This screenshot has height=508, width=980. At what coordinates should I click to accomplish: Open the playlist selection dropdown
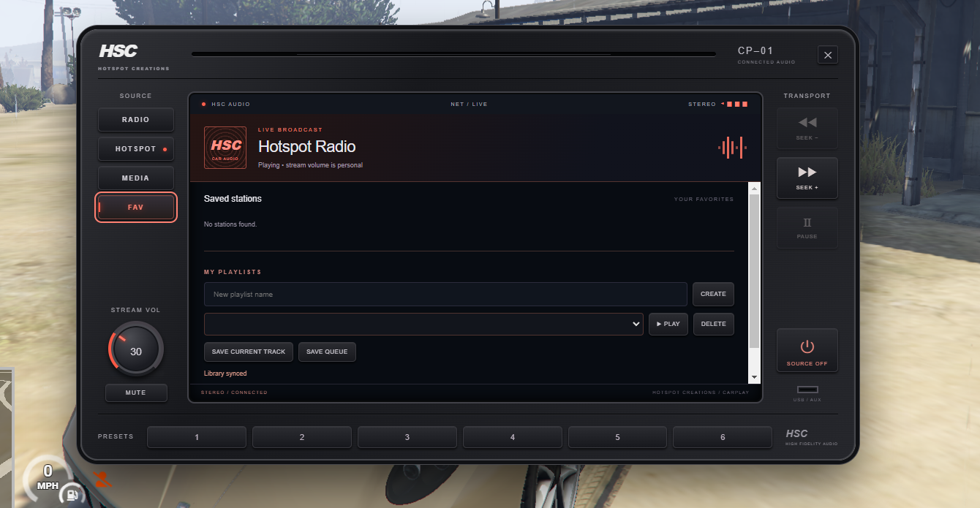point(424,324)
